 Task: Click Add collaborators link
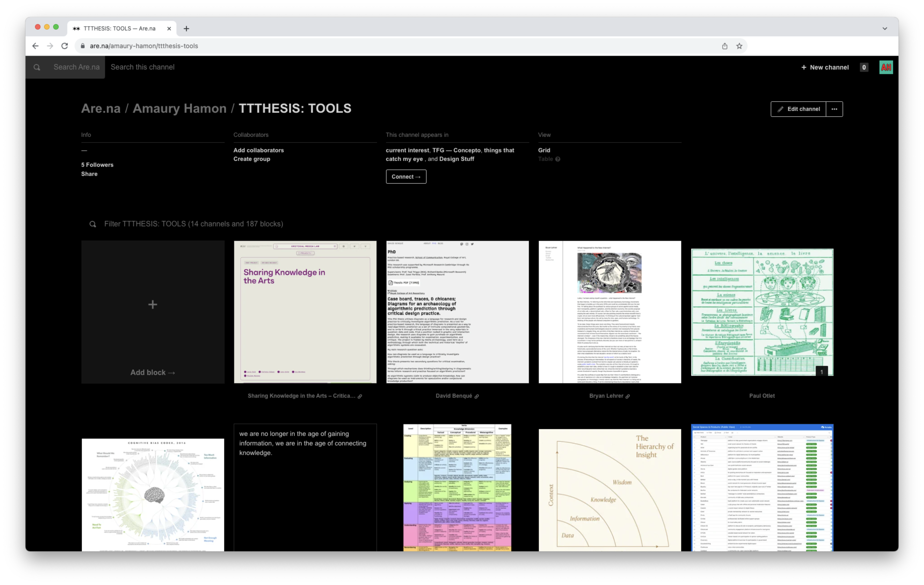[x=258, y=150]
